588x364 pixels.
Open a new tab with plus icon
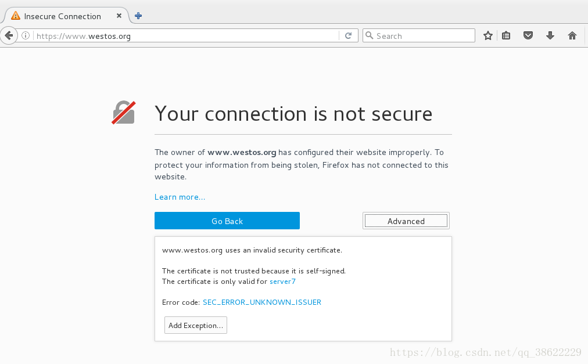138,16
